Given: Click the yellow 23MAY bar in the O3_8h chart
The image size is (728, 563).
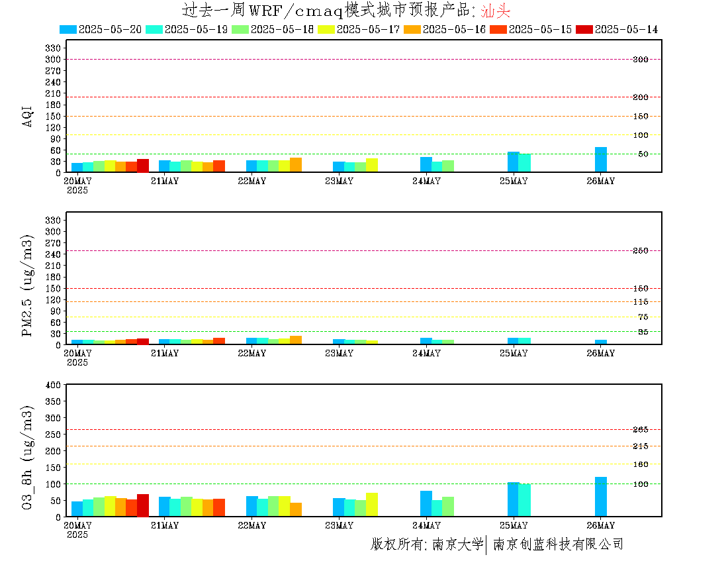Looking at the screenshot, I should point(372,505).
